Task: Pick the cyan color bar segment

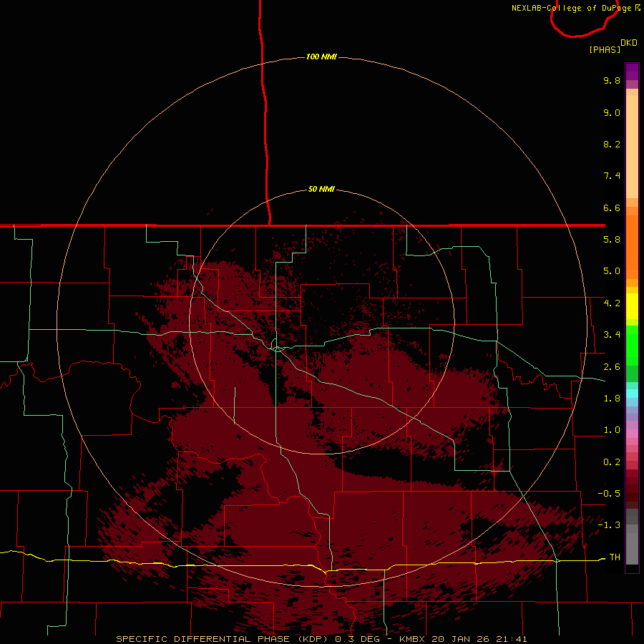Action: click(632, 394)
